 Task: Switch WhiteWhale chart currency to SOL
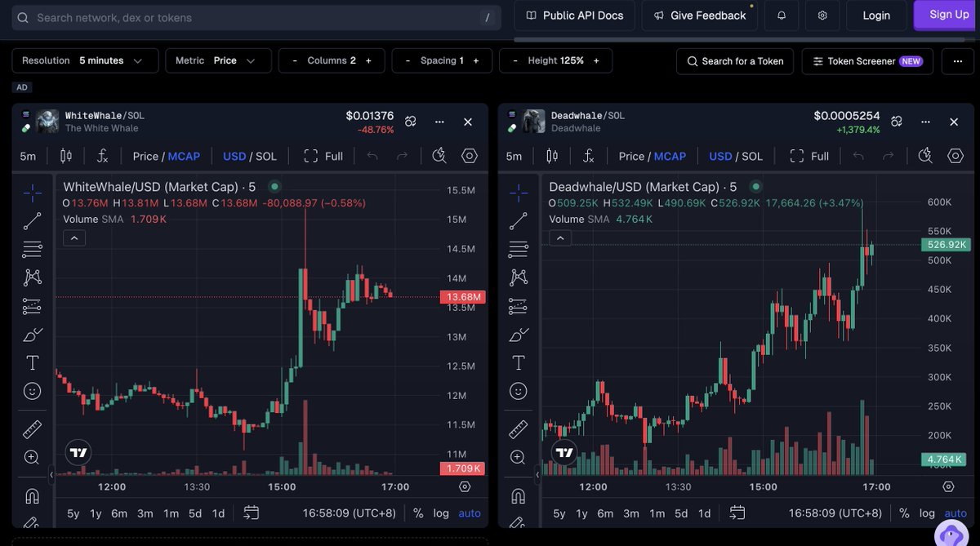point(266,156)
